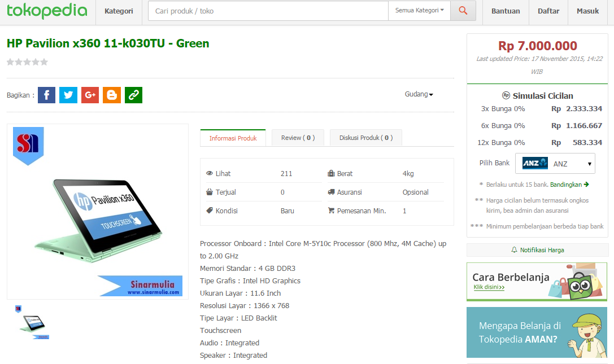Click the Rp icon next to Simulasi Cicilan

point(506,95)
